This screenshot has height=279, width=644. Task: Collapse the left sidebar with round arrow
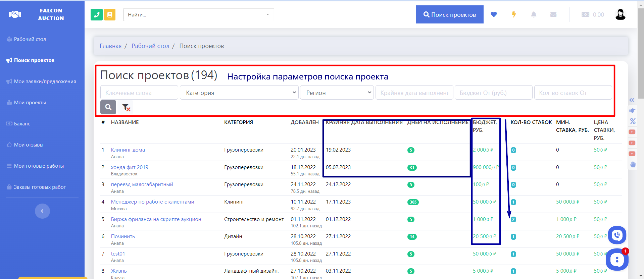(42, 211)
